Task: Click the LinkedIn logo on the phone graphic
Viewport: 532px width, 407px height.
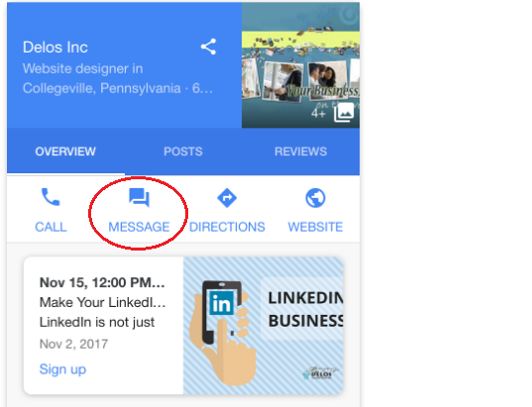Action: 222,303
